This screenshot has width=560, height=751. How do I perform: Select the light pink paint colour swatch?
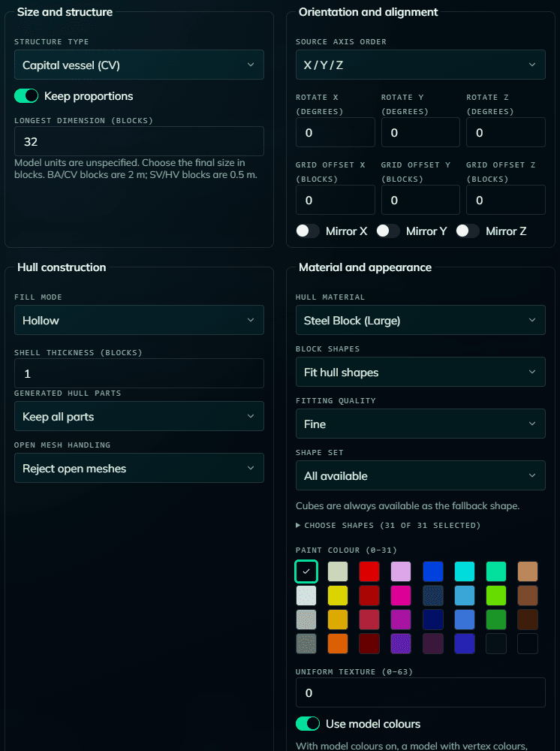pos(401,572)
